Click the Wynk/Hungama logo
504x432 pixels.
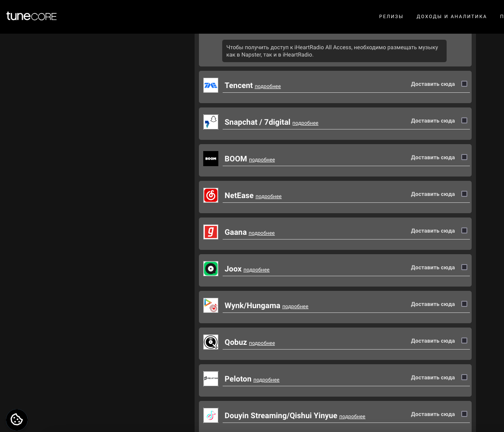point(211,305)
